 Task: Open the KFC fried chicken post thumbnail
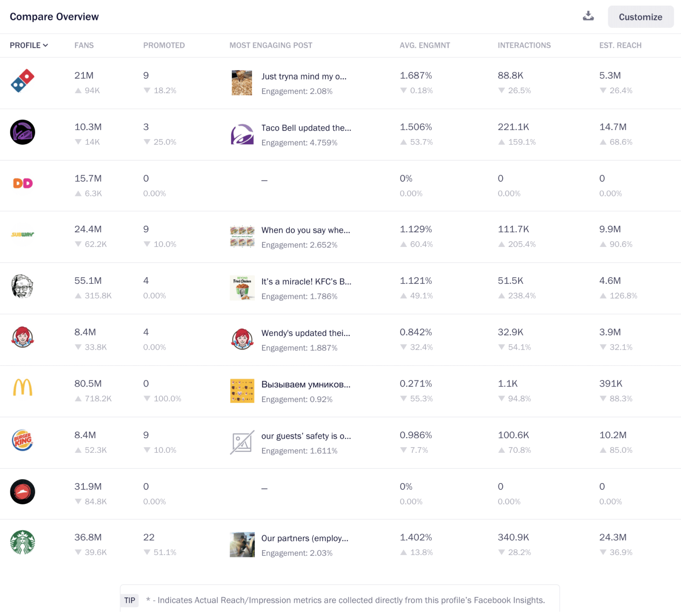point(242,288)
